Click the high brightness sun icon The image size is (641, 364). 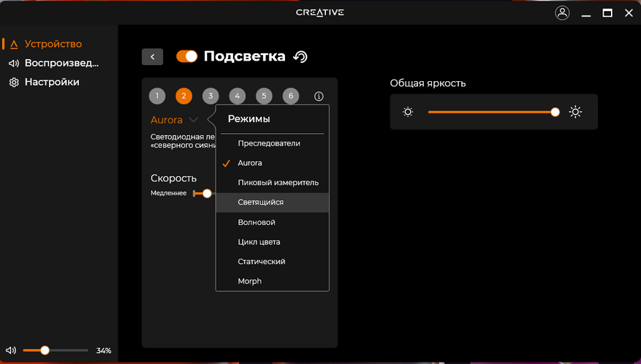[x=575, y=112]
